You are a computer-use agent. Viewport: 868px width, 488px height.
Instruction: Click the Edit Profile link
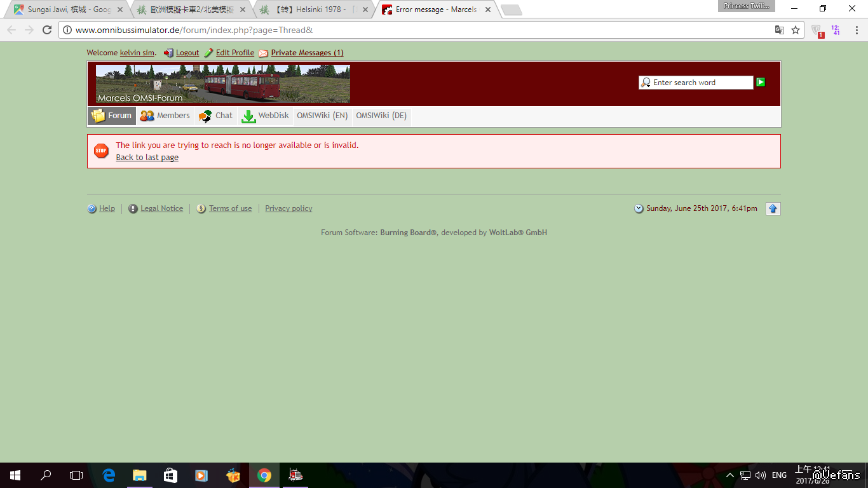coord(235,53)
